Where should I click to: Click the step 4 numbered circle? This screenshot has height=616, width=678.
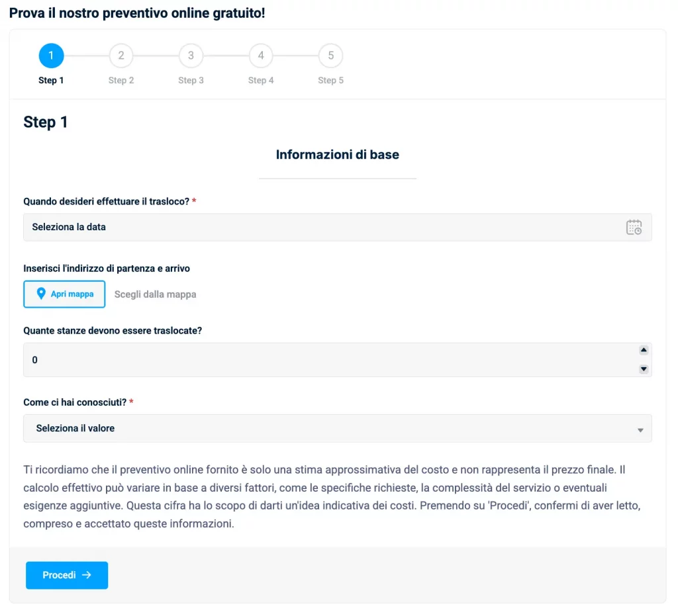pyautogui.click(x=261, y=56)
